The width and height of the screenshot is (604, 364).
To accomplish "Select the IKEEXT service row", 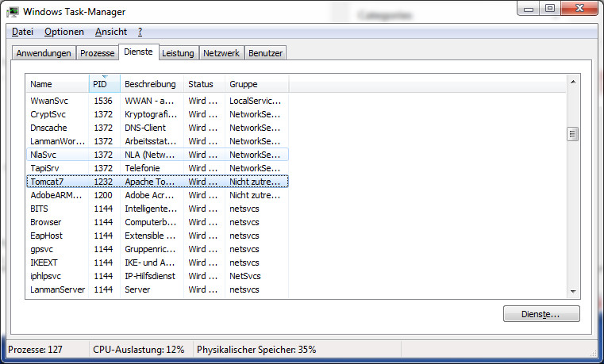I will click(x=157, y=262).
